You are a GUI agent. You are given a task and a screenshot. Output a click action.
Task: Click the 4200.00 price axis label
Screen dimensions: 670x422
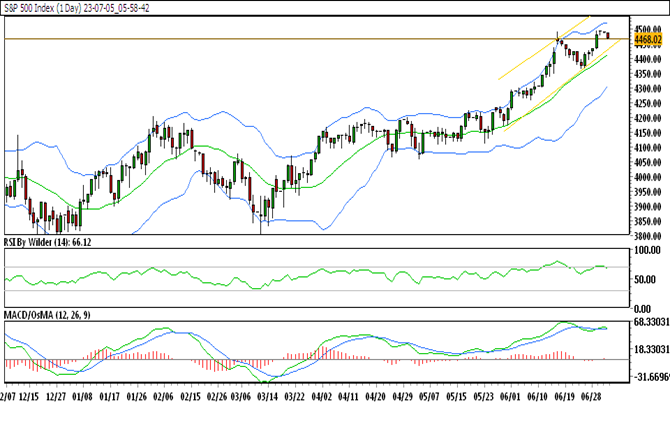(x=648, y=118)
